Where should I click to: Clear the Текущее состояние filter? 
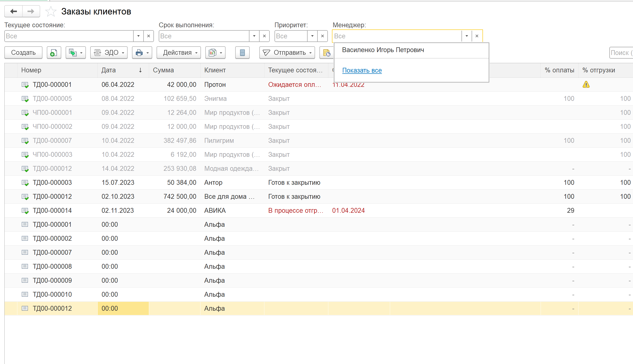click(149, 36)
